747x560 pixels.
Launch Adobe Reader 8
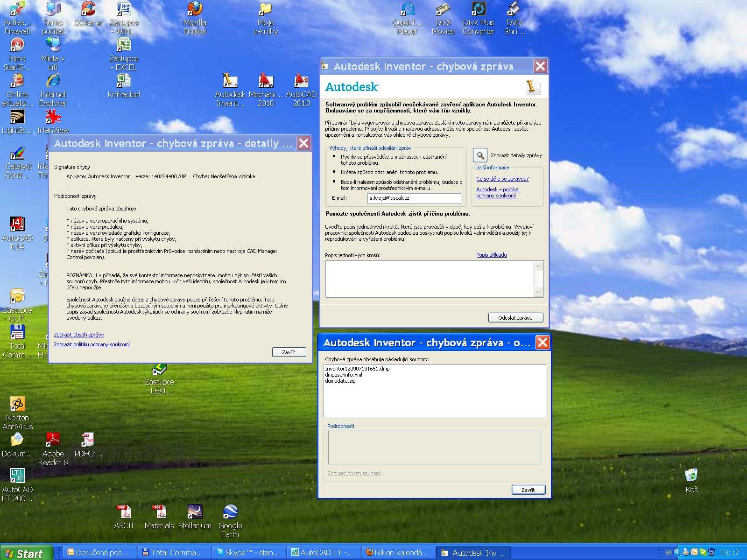(53, 449)
